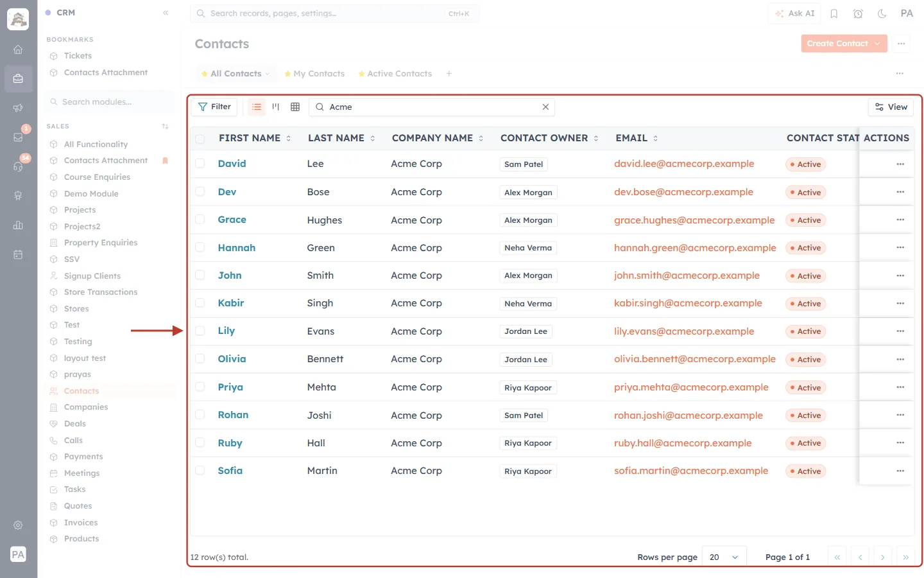Open Deals module in sidebar

(x=75, y=424)
